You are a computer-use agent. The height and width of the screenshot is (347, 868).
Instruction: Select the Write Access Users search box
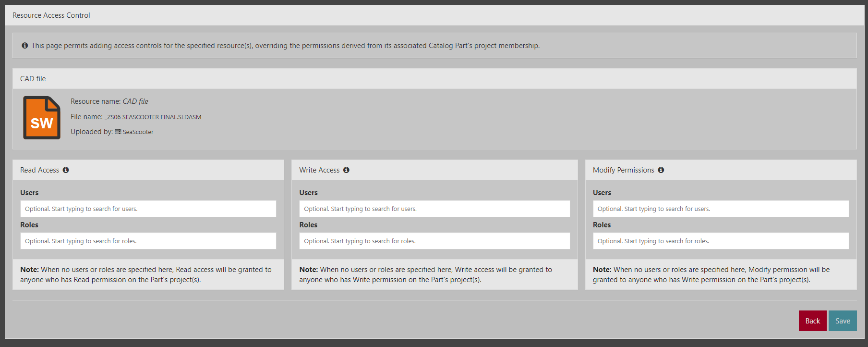pos(434,209)
